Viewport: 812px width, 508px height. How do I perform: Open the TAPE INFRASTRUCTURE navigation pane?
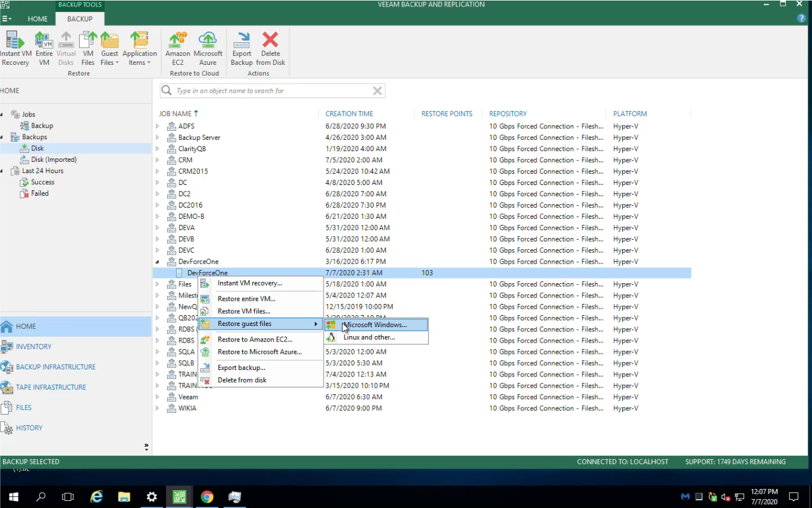click(x=76, y=387)
